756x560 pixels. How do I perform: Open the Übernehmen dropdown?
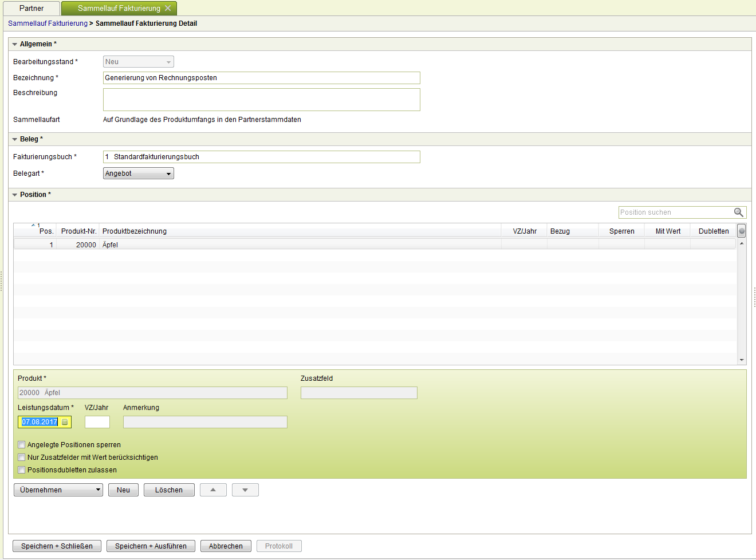[x=58, y=490]
